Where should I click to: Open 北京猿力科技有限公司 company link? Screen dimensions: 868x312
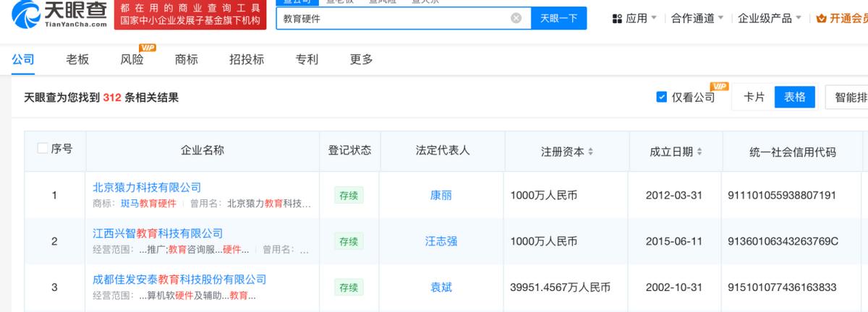[147, 187]
